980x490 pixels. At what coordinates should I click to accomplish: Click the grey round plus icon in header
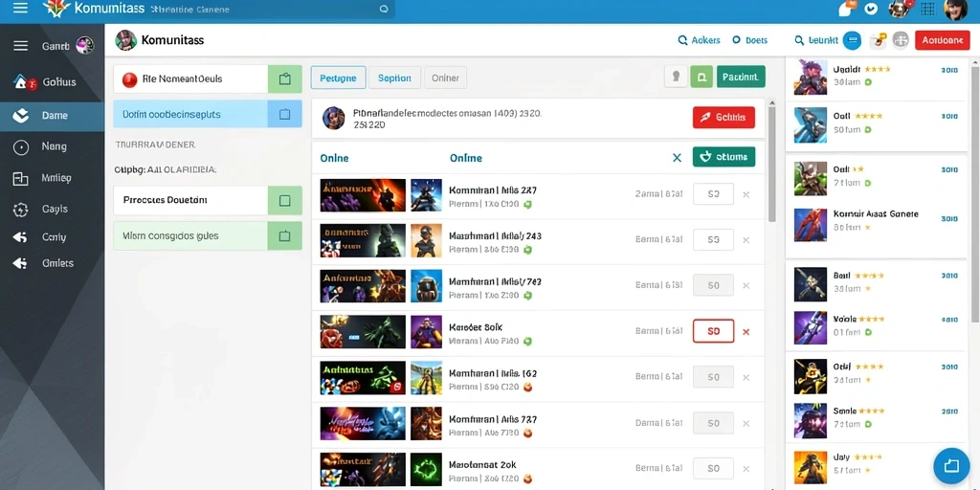[x=900, y=40]
